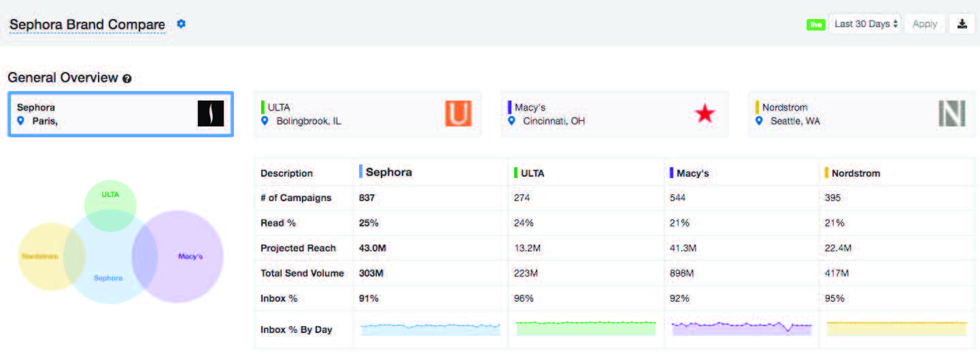Click Sephora's inbox rate 91%
Viewport: 980px width, 354px height.
click(369, 298)
